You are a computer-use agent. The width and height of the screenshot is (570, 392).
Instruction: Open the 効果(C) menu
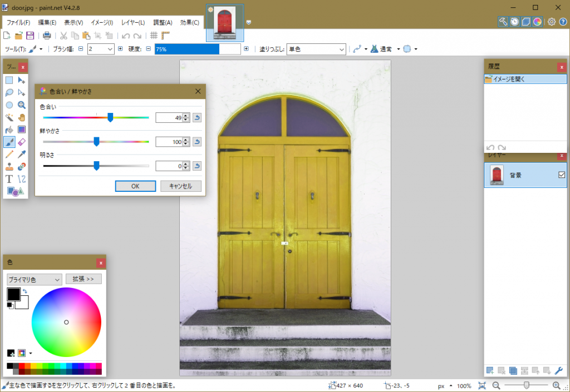point(189,23)
